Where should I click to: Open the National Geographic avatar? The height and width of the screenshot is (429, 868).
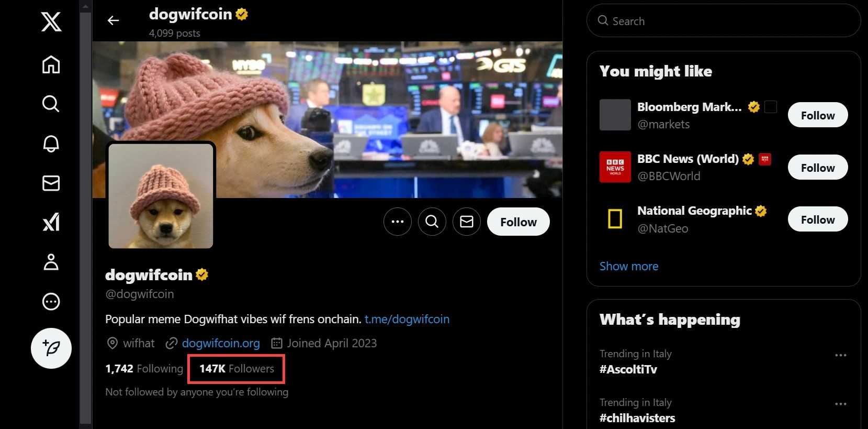(615, 219)
